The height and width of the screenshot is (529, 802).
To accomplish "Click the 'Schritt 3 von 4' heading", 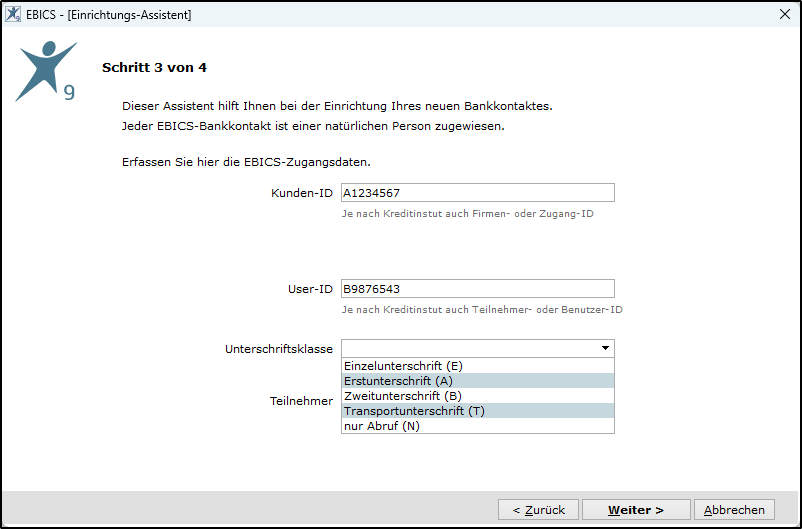I will [154, 68].
